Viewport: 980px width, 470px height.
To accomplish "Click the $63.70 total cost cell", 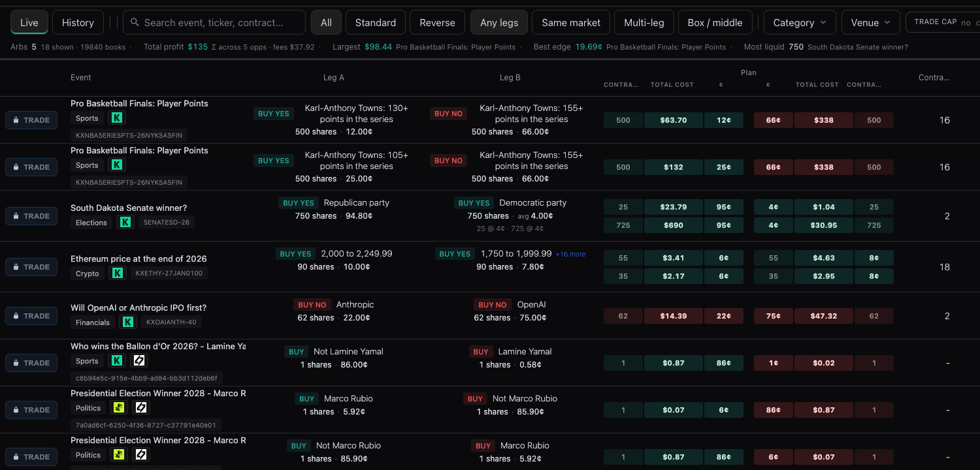I will pos(673,120).
